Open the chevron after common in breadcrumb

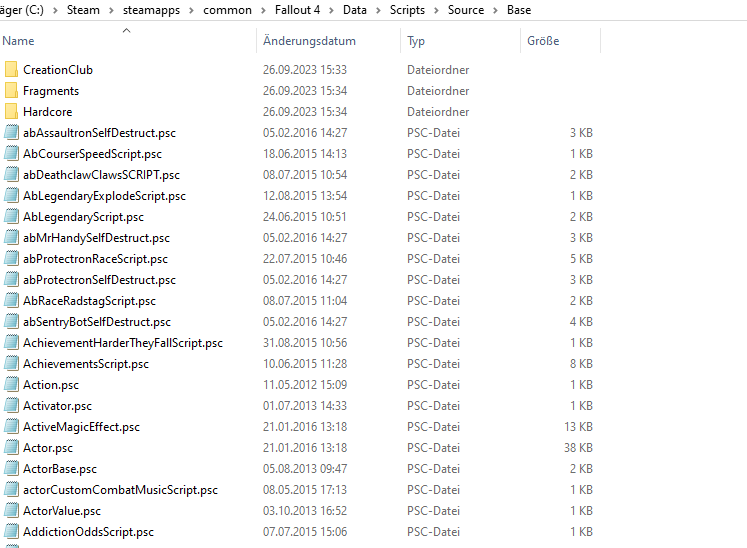coord(263,10)
